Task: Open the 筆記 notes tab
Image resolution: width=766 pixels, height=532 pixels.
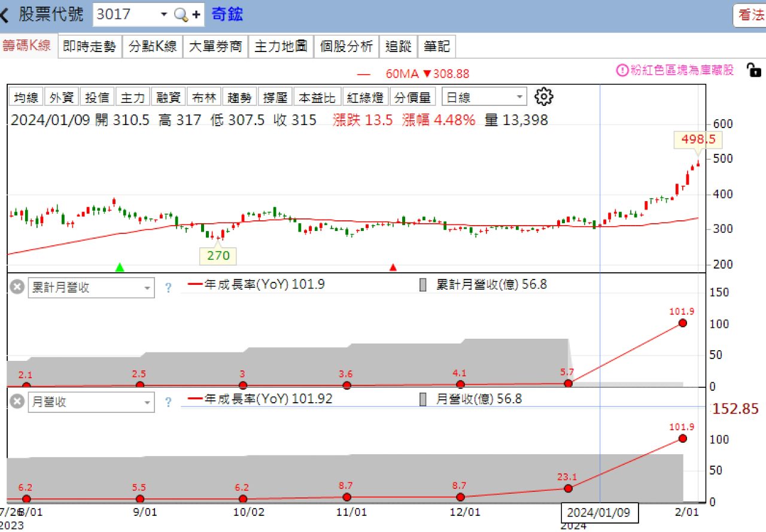Action: (x=437, y=46)
